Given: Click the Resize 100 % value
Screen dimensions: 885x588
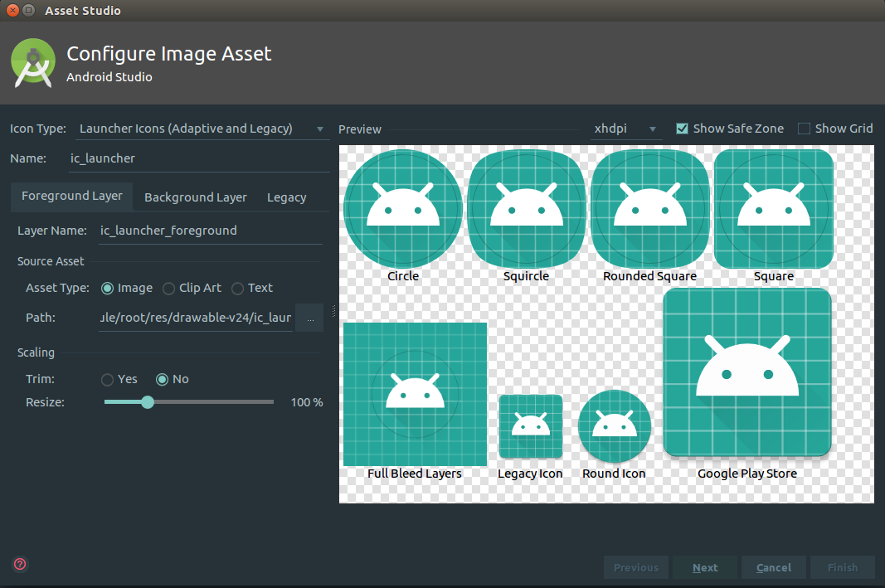Looking at the screenshot, I should [x=307, y=402].
